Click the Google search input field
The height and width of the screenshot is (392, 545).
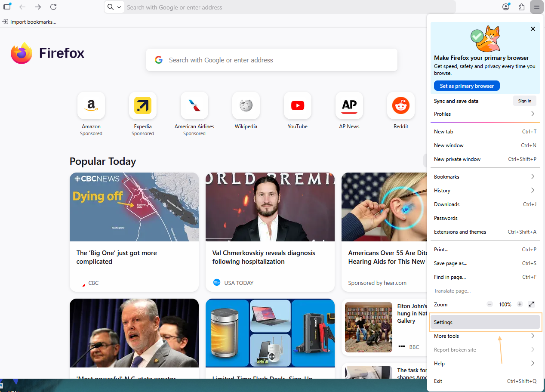coord(271,60)
